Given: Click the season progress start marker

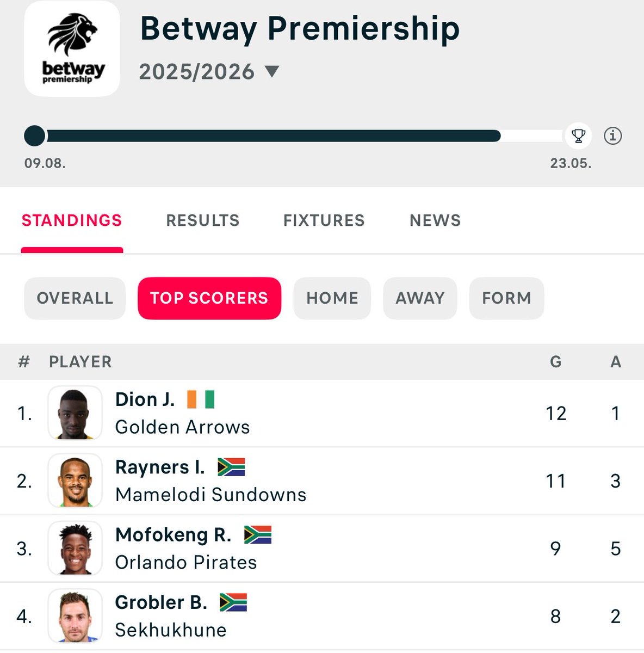Looking at the screenshot, I should (35, 135).
